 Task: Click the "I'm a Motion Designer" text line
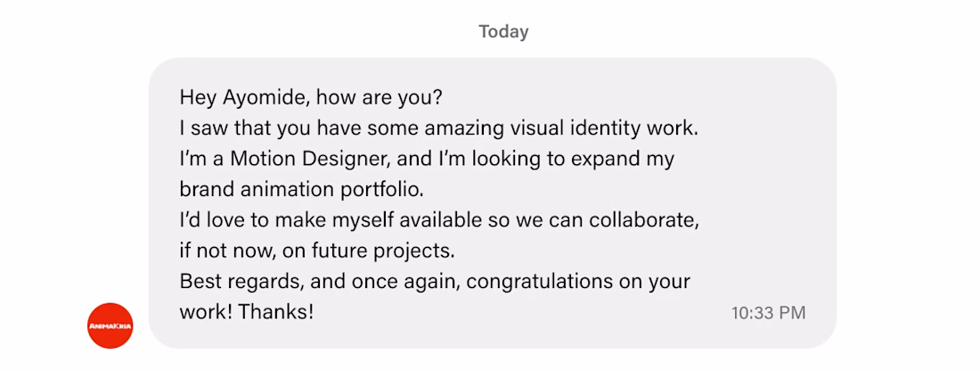(x=426, y=159)
